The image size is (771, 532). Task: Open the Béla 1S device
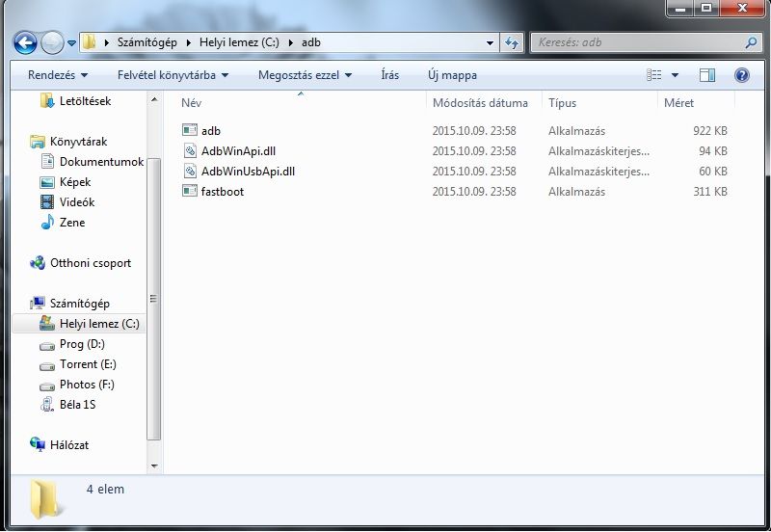point(78,405)
